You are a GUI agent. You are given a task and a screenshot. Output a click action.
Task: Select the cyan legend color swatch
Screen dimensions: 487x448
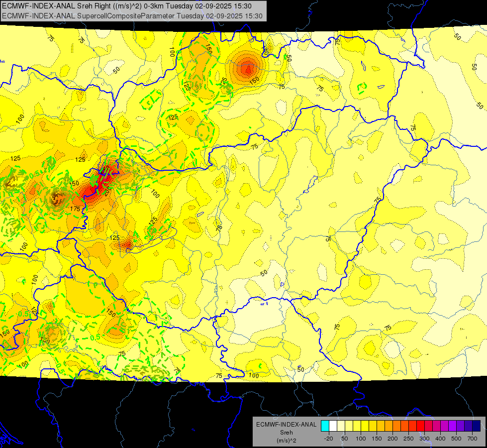click(325, 426)
